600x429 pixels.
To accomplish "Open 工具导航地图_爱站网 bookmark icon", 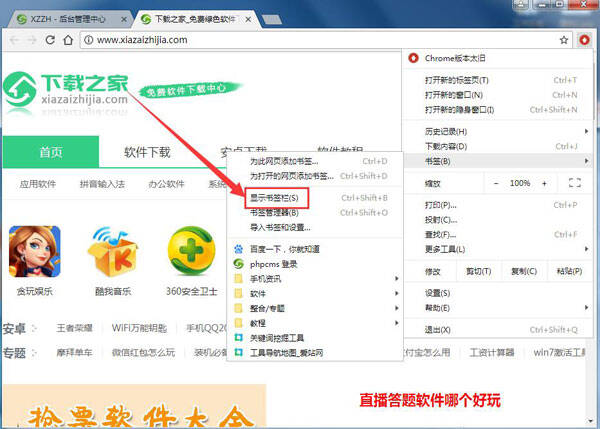I will [238, 352].
